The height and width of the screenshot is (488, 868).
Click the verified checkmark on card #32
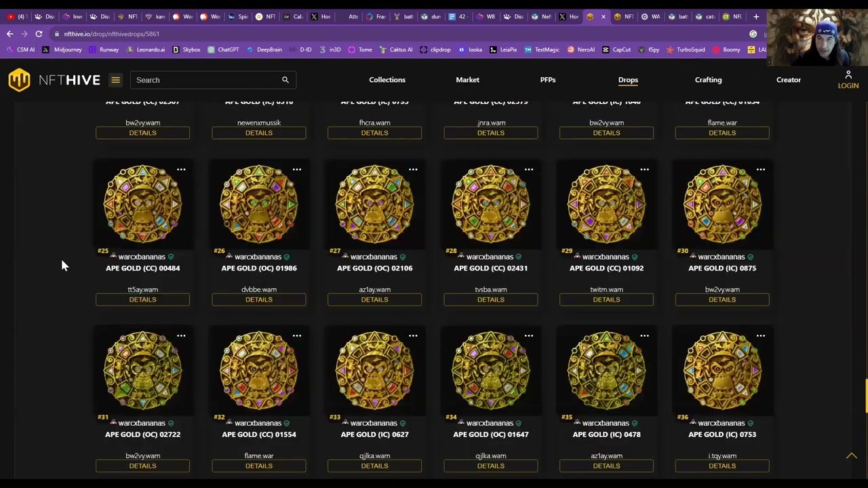point(287,423)
